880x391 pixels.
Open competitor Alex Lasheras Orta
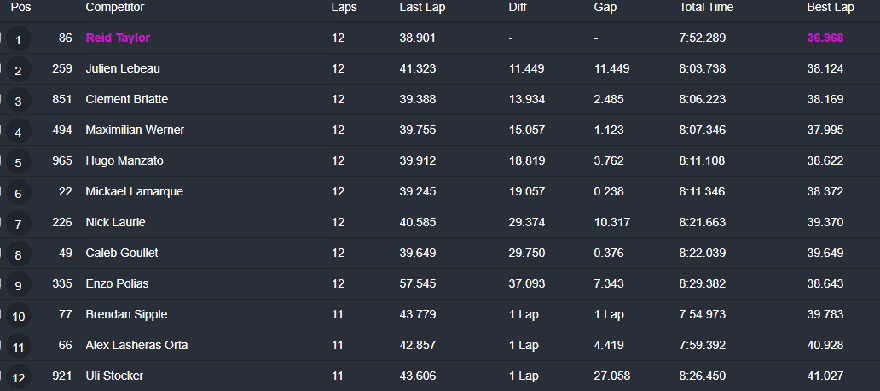tap(136, 345)
